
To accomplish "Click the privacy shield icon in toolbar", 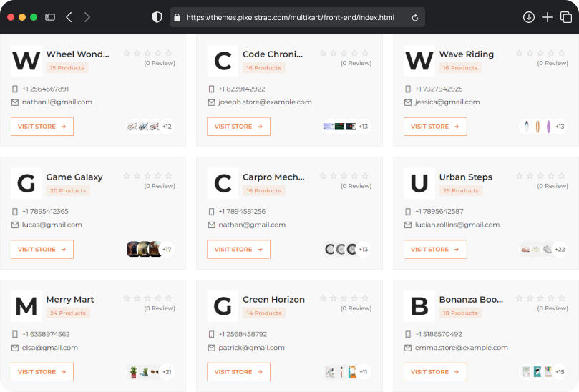I will pos(157,17).
